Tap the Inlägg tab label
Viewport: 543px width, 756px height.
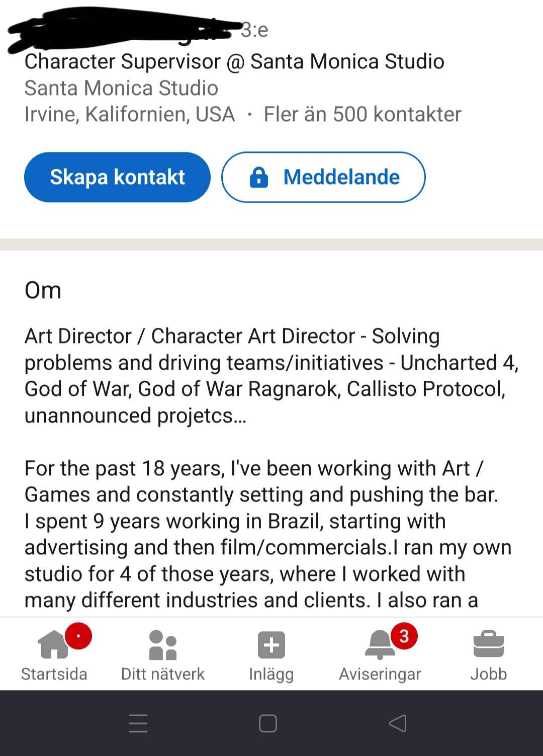point(271,674)
